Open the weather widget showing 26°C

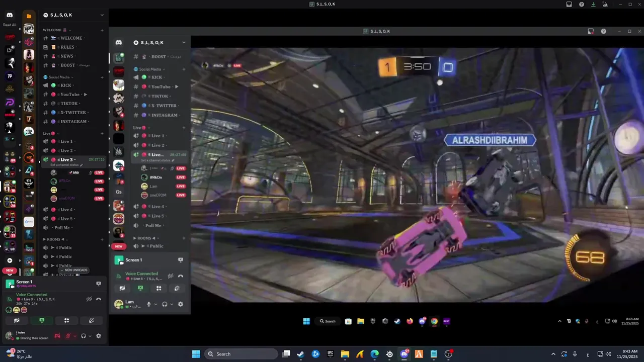coord(19,353)
